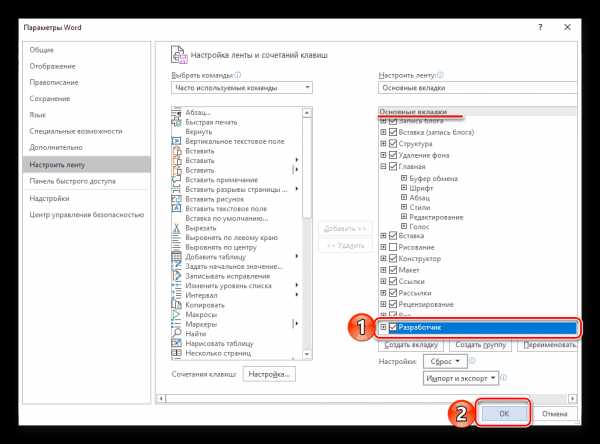Click the commands list scroll-down arrow
600x444 pixels.
[x=307, y=354]
